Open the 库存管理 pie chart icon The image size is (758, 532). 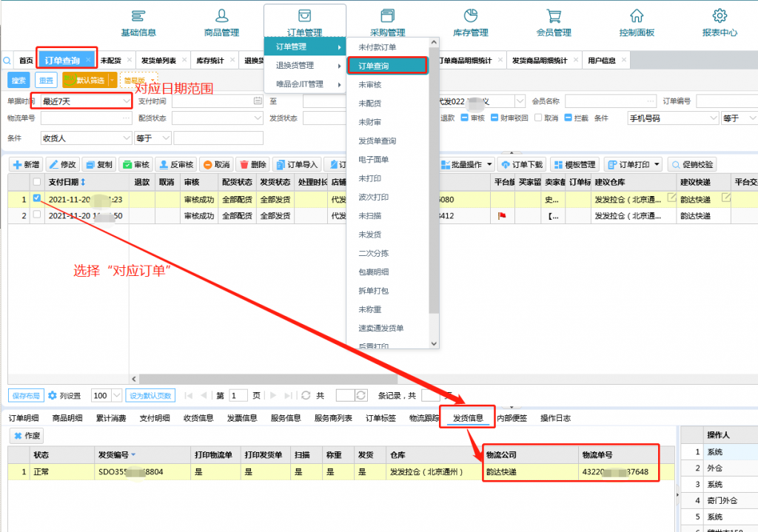pos(470,16)
